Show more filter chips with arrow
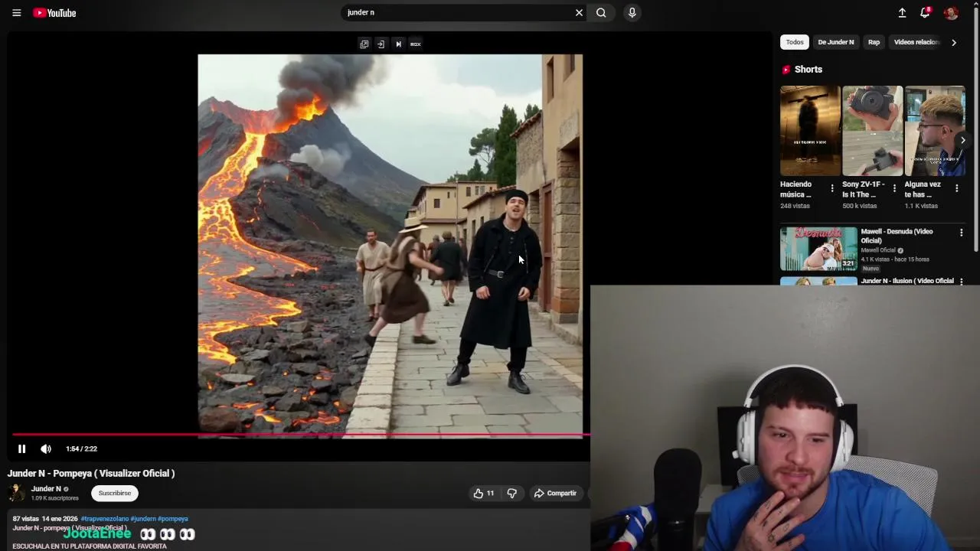The image size is (980, 551). click(954, 43)
